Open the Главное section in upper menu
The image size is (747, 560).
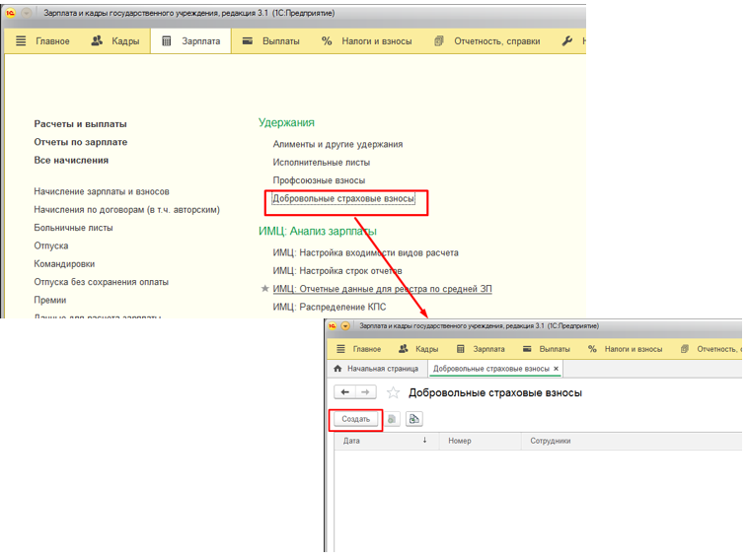42,41
